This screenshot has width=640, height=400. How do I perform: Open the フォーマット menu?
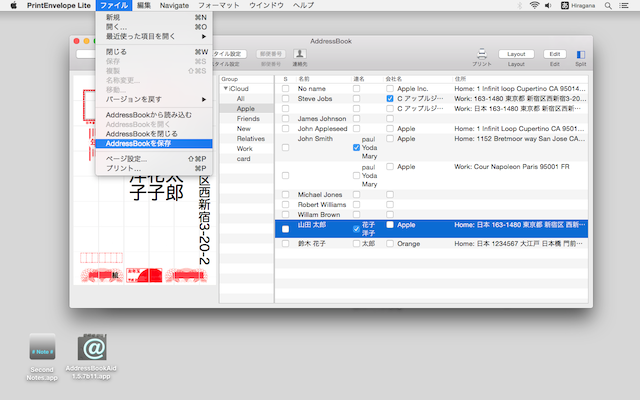[219, 5]
